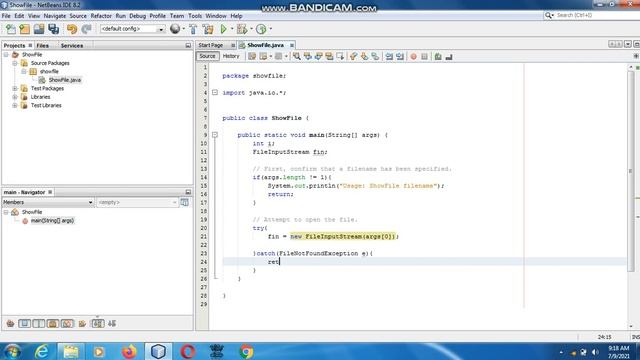Open Firefox from the taskbar
640x360 pixels.
(129, 351)
